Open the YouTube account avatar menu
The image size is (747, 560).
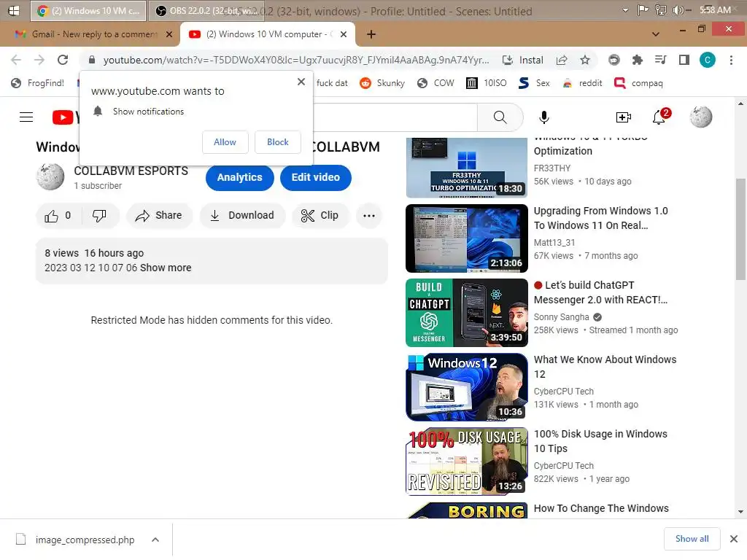click(x=701, y=117)
